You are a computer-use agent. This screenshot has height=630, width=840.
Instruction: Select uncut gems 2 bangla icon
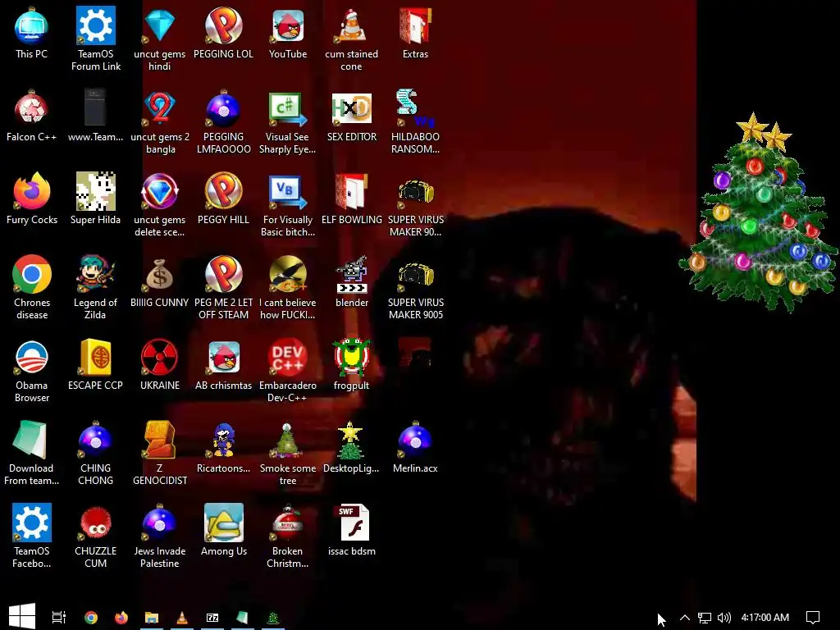click(x=160, y=121)
